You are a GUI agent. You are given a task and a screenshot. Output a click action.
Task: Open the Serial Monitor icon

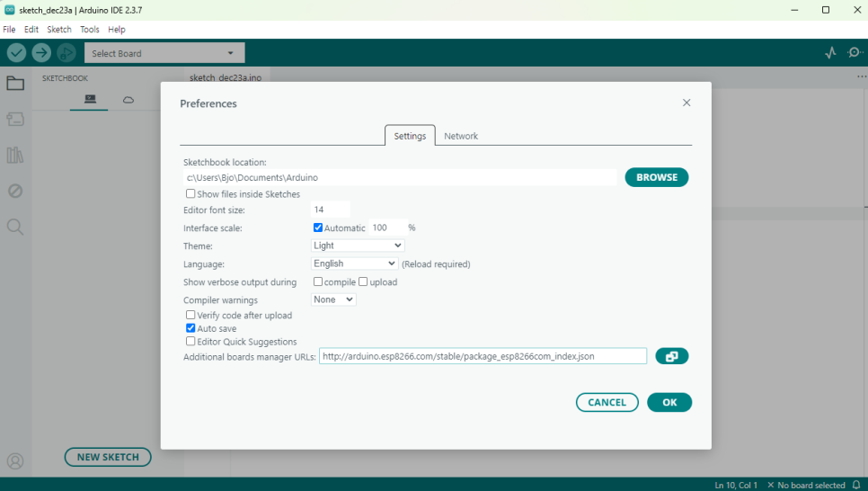855,53
